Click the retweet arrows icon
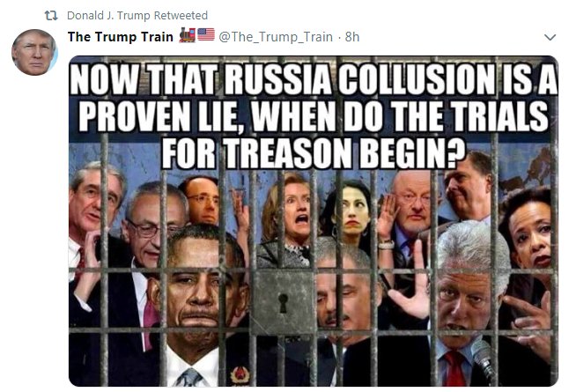 51,16
